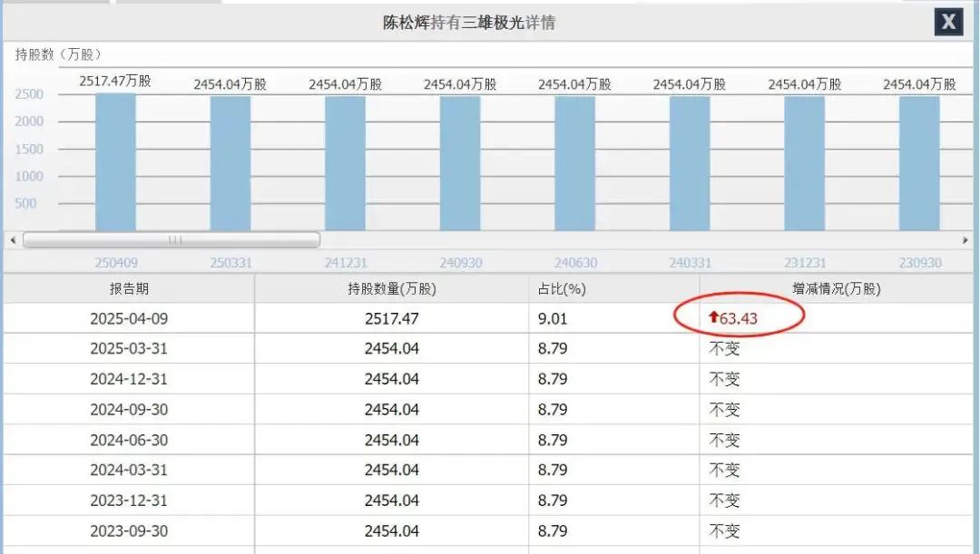Click the 持股数（万股）chart axis title
Viewport: 980px width, 554px height.
click(58, 54)
